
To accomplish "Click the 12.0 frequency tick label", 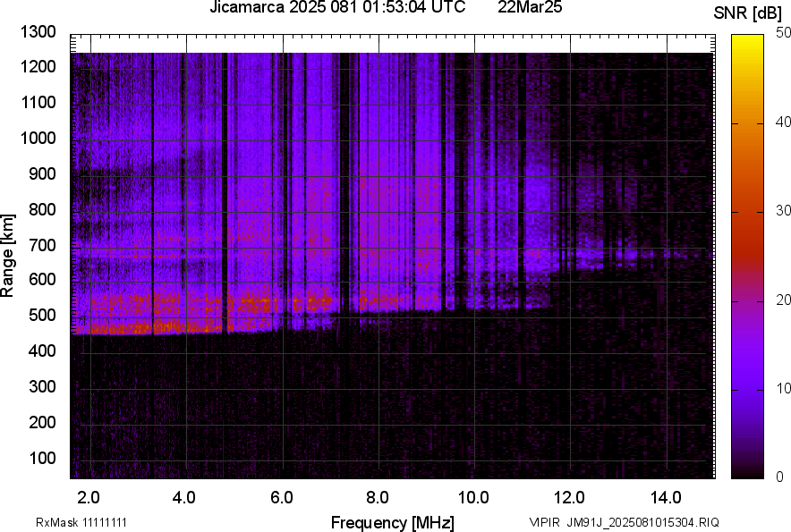I will tap(570, 497).
